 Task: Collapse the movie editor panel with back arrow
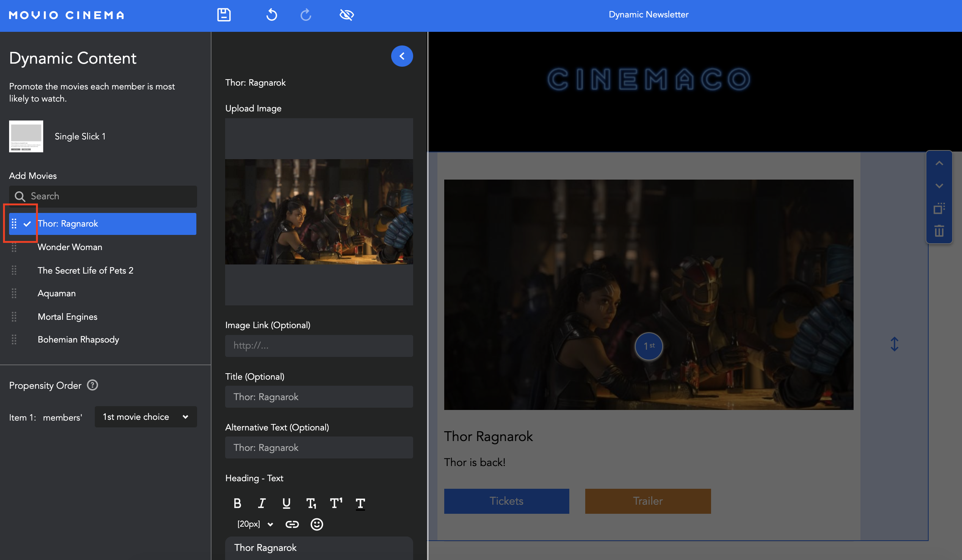point(402,56)
